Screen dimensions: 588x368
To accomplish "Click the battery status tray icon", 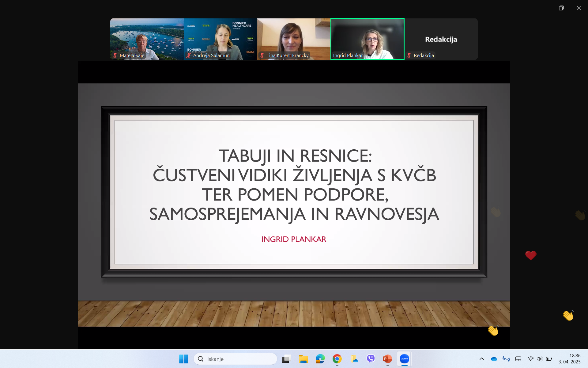I will click(x=549, y=358).
